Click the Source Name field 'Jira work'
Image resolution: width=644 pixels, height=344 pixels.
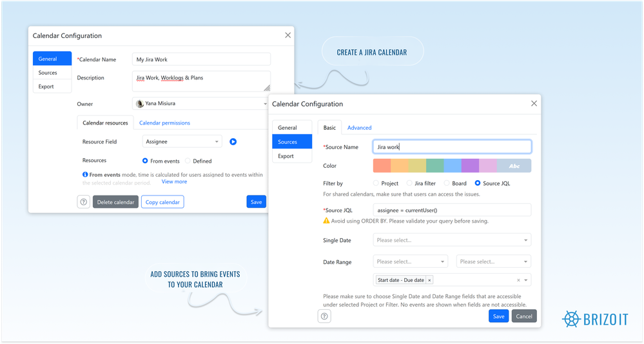pos(452,147)
